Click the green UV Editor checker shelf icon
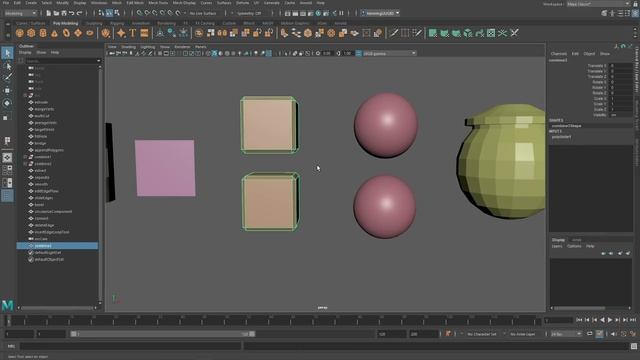 (x=491, y=33)
